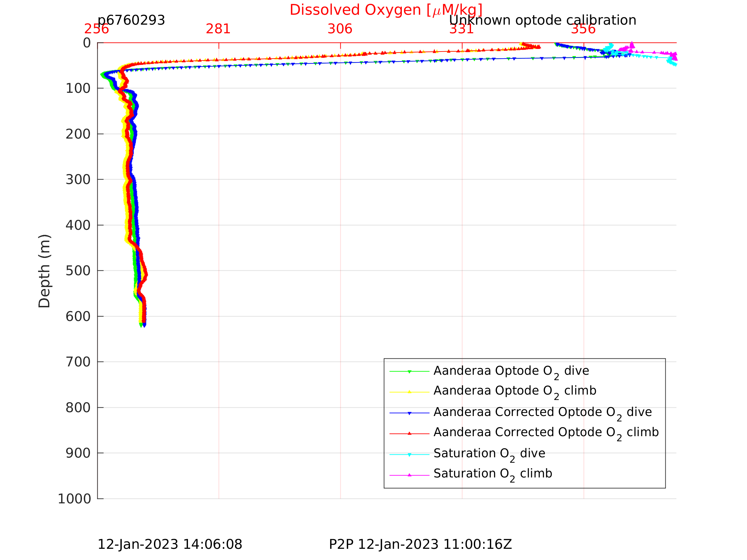
Task: Click the 1000 depth tick label
Action: pos(74,499)
